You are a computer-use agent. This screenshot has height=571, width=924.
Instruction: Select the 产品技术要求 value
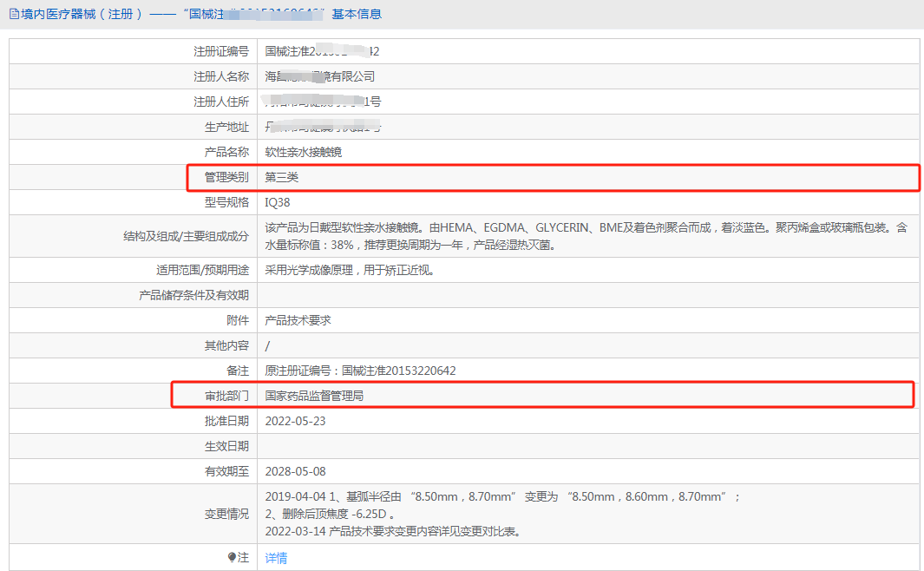[298, 320]
